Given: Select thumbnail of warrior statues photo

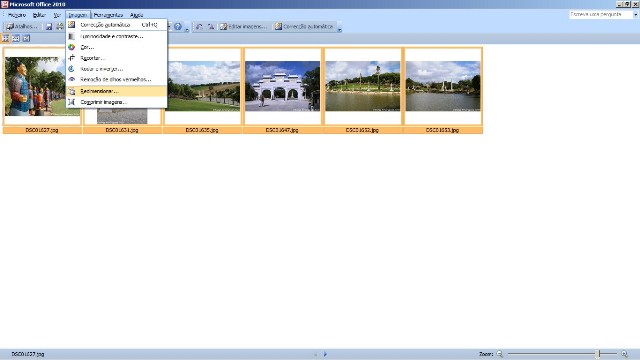Looking at the screenshot, I should point(42,87).
